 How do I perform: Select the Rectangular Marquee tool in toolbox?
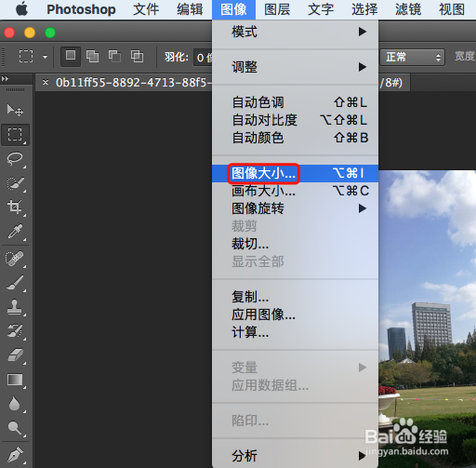point(15,135)
